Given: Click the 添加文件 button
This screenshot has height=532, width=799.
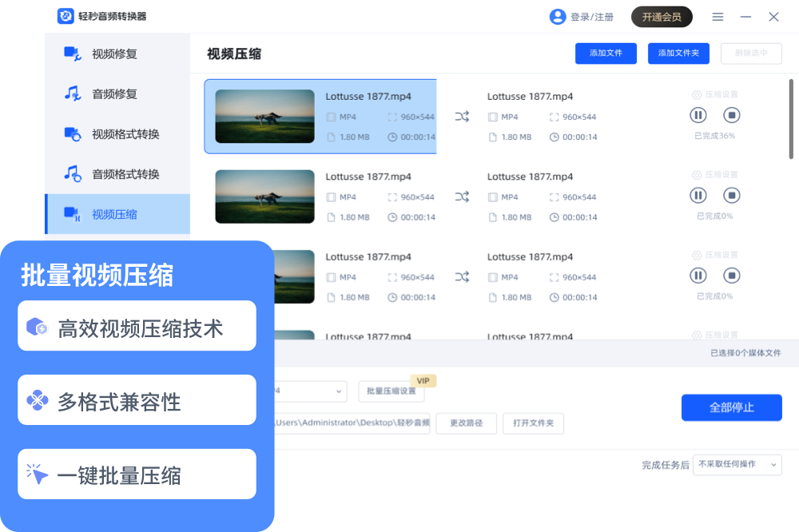Looking at the screenshot, I should [606, 53].
